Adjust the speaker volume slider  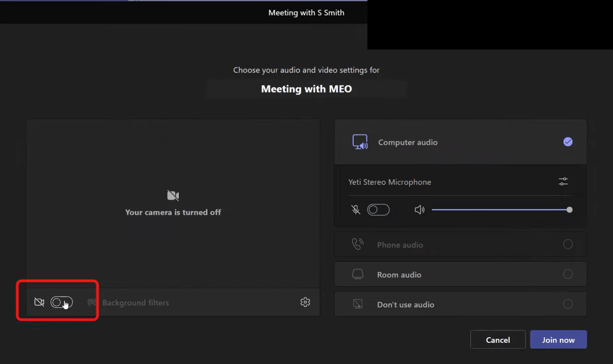569,210
